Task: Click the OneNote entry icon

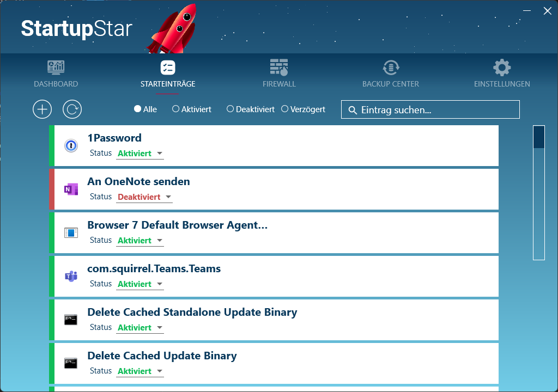Action: coord(71,189)
